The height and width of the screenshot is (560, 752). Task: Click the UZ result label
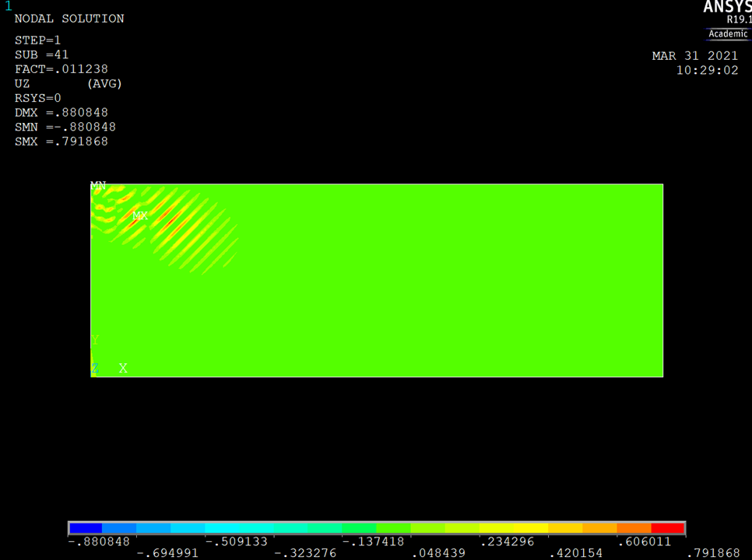click(x=22, y=84)
